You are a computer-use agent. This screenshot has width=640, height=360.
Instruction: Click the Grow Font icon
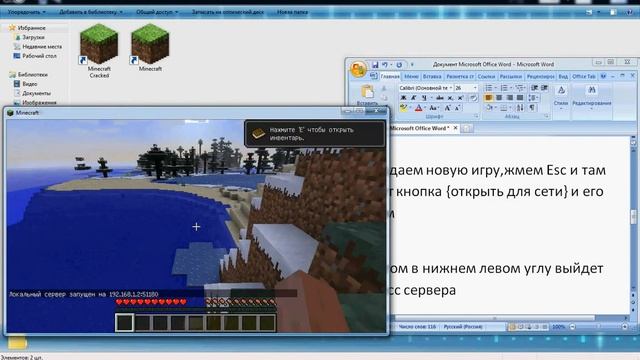[x=447, y=108]
